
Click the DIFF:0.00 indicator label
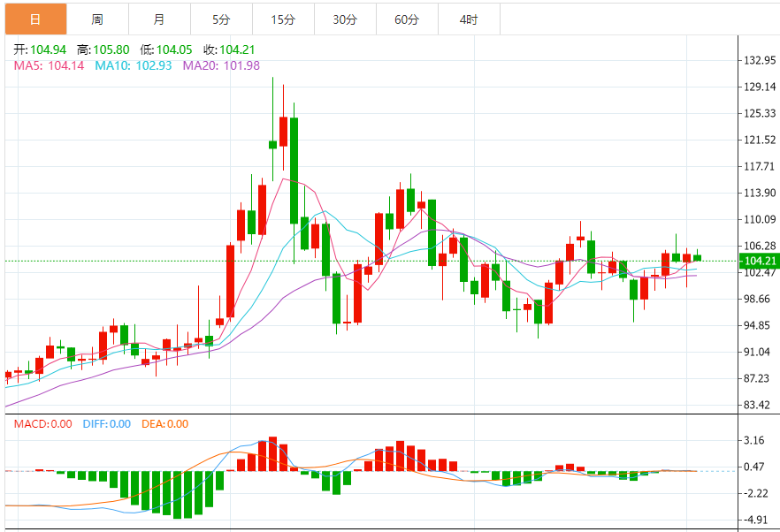pos(107,424)
